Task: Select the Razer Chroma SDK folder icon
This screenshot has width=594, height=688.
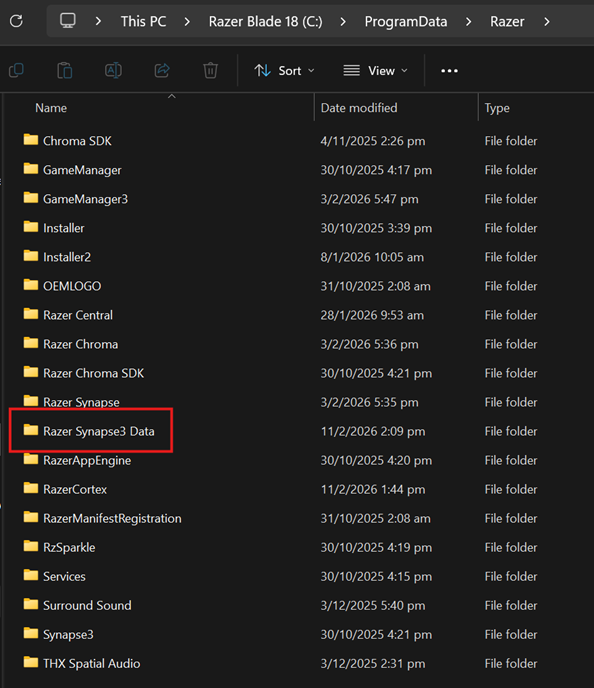Action: 31,372
